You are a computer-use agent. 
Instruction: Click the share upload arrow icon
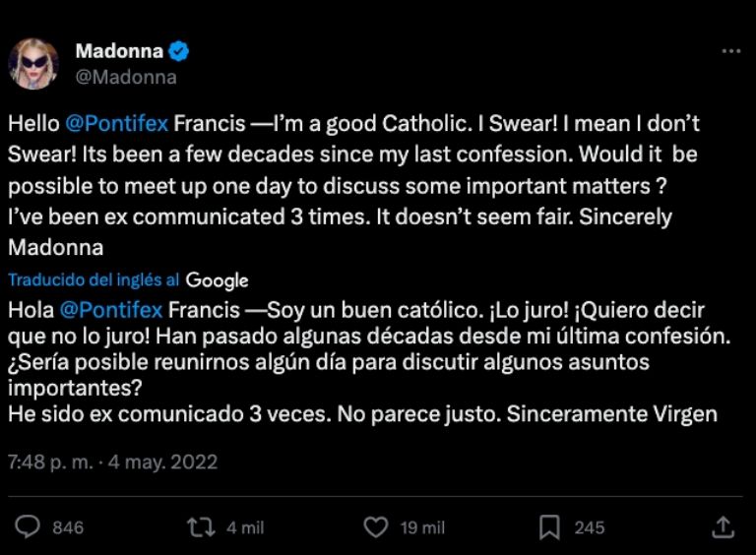pyautogui.click(x=723, y=527)
